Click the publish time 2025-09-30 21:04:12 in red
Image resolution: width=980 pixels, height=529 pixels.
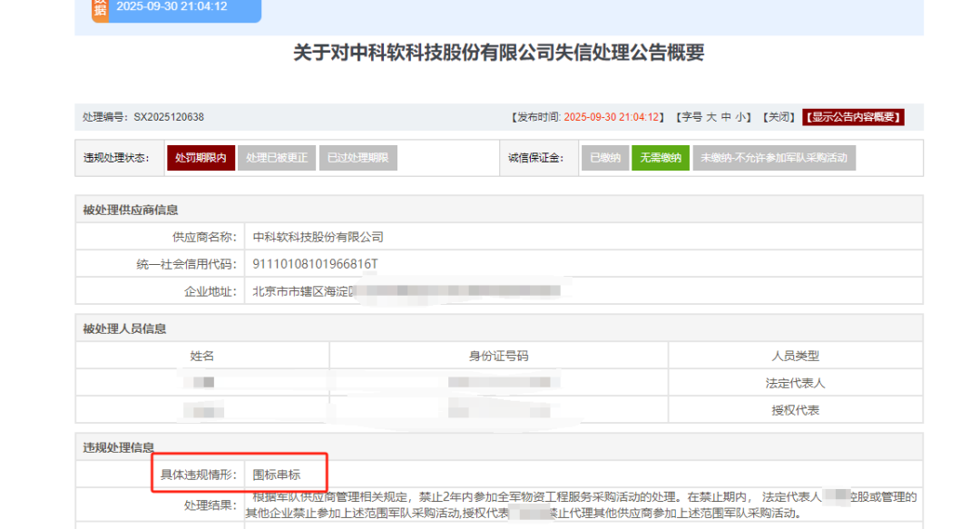tap(612, 117)
